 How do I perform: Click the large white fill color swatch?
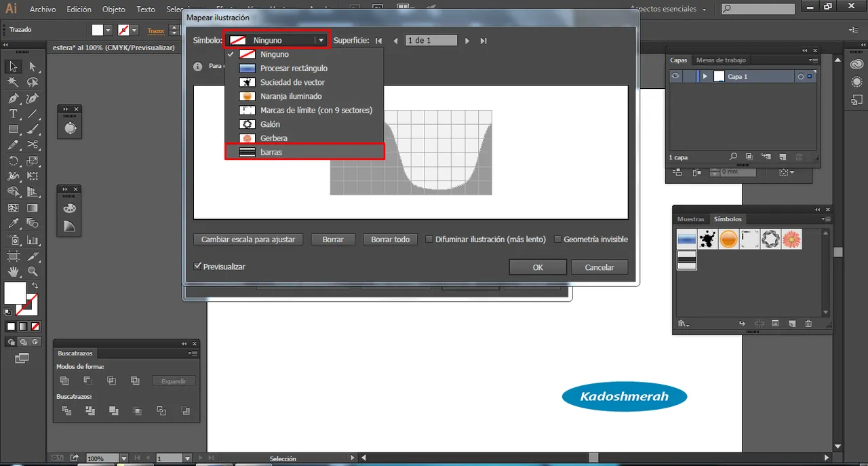(x=15, y=293)
